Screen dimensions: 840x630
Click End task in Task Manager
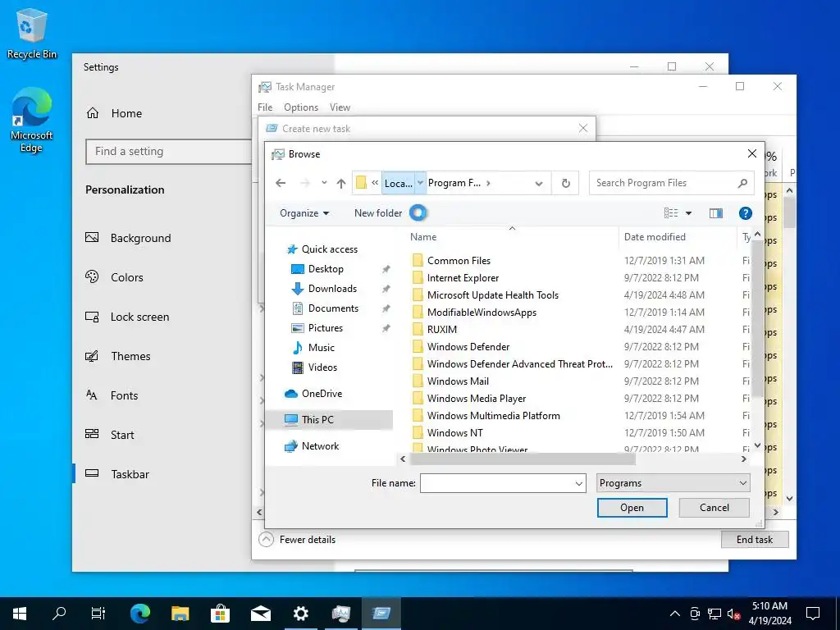[x=755, y=540]
